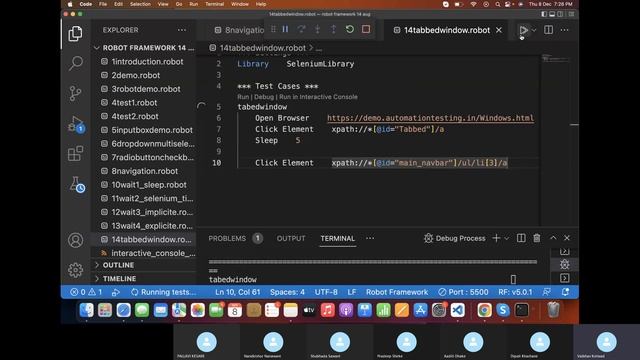
Task: Click Step Into in debug toolbar
Action: pyautogui.click(x=317, y=29)
